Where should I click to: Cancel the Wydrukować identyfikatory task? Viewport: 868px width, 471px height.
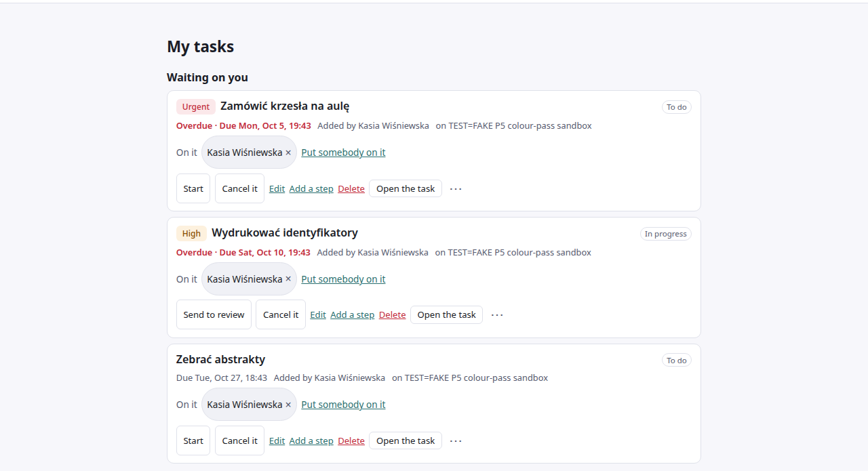(x=281, y=314)
